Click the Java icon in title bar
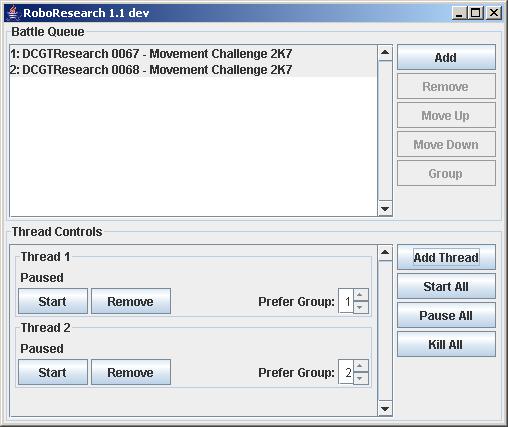508x427 pixels. click(13, 13)
